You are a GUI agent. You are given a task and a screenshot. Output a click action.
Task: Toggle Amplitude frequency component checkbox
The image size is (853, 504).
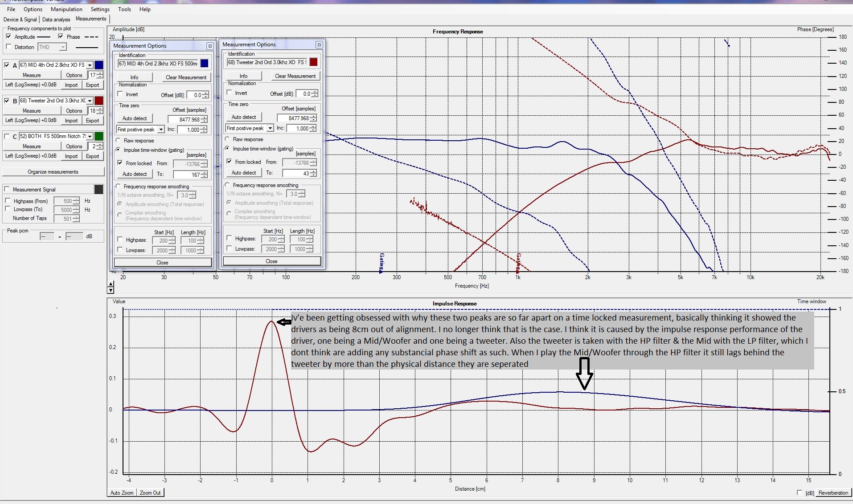(x=8, y=37)
